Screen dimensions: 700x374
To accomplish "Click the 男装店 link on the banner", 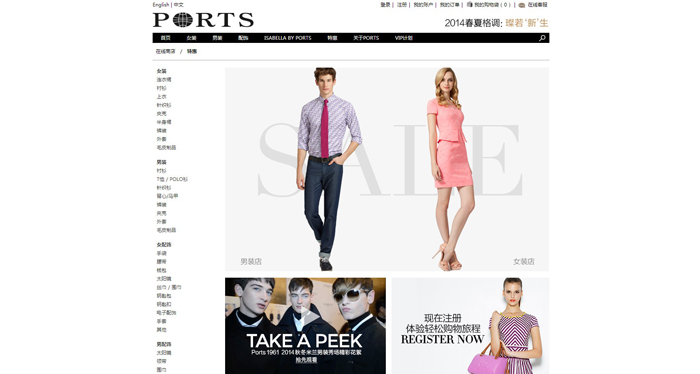I will pos(251,262).
